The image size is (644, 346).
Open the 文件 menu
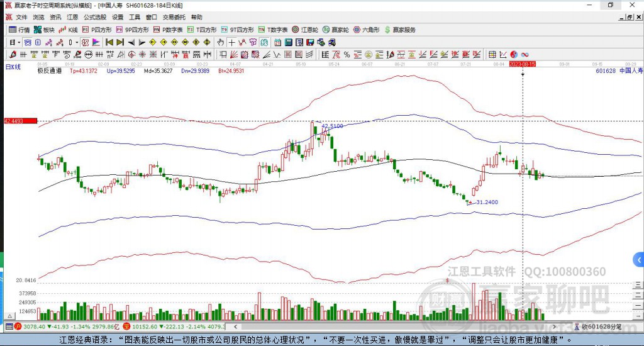21,17
